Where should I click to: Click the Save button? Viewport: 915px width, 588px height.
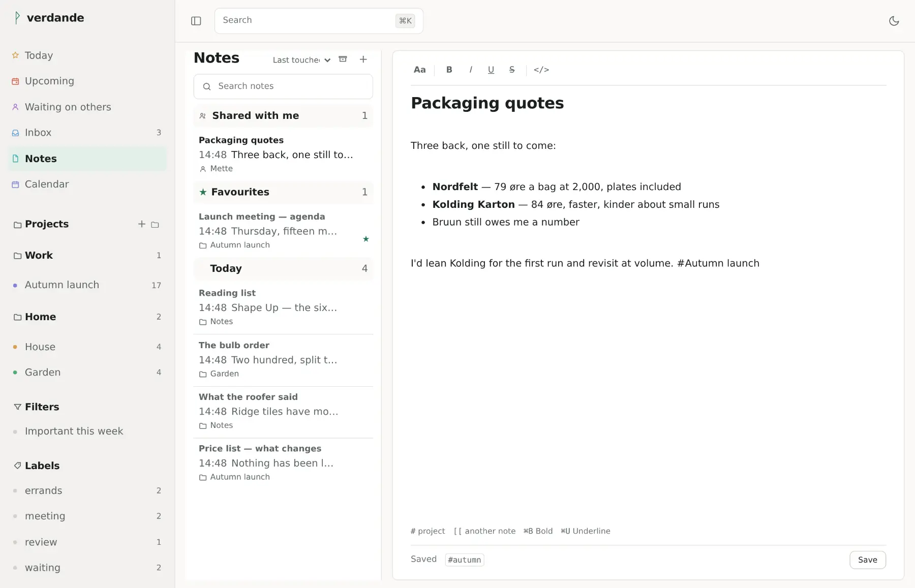click(x=868, y=560)
